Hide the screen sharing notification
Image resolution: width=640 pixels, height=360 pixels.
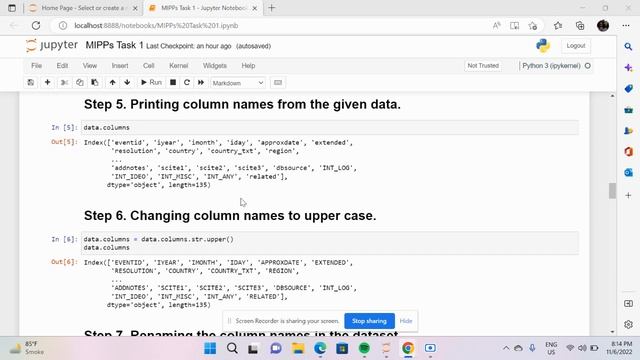pos(406,321)
